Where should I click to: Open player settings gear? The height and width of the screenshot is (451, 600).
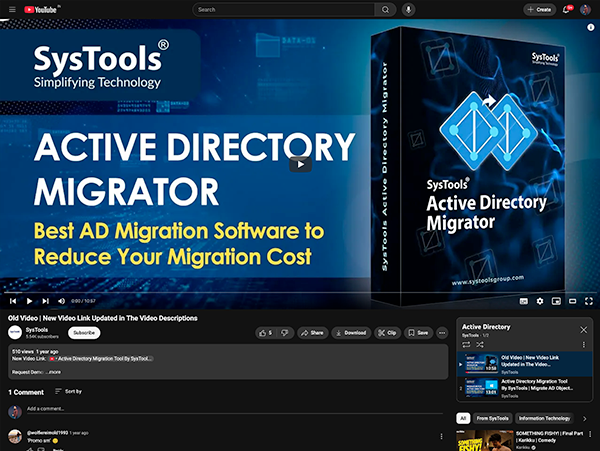540,301
